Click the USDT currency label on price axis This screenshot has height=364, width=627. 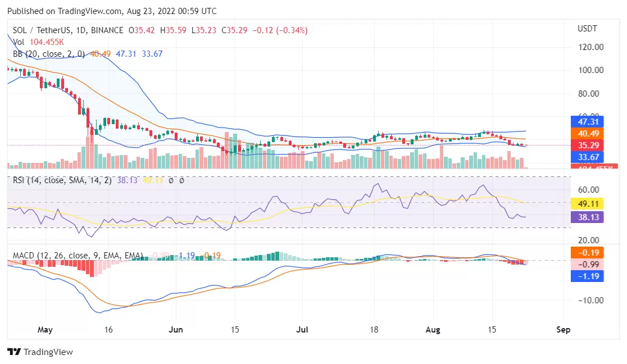(587, 29)
